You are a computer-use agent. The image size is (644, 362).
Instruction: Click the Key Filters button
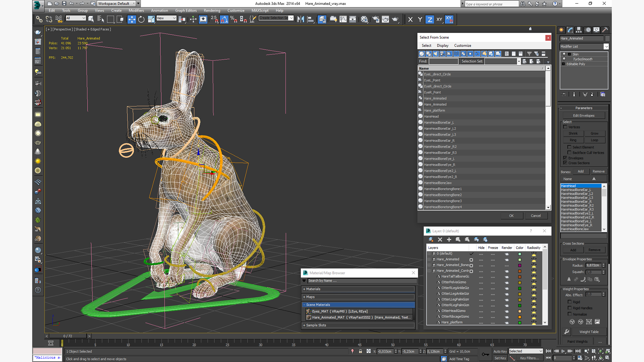tap(530, 358)
